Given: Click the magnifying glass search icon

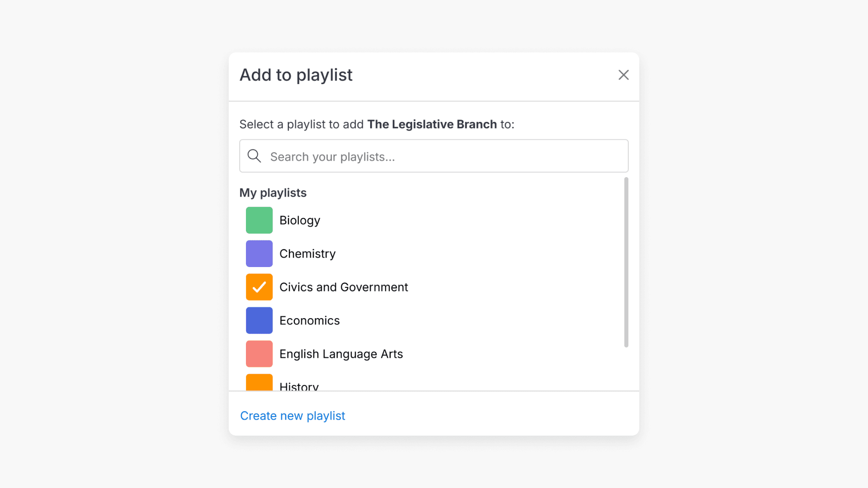Looking at the screenshot, I should pyautogui.click(x=254, y=156).
